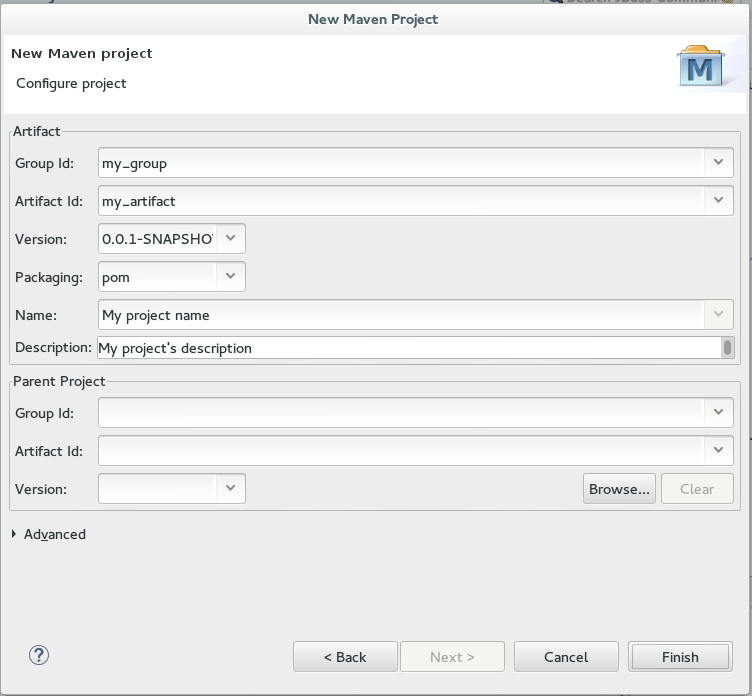752x696 pixels.
Task: Go to previous page with Back button
Action: tap(345, 657)
